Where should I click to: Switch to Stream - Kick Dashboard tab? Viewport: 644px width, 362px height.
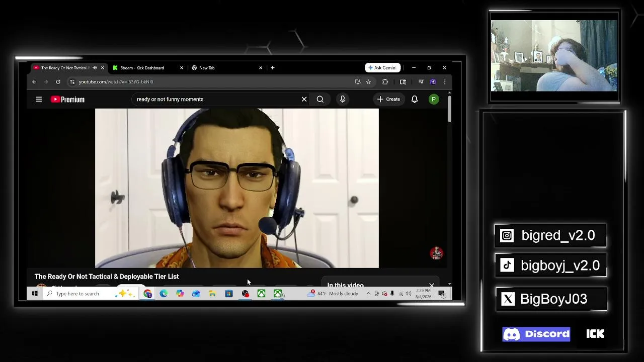click(142, 68)
